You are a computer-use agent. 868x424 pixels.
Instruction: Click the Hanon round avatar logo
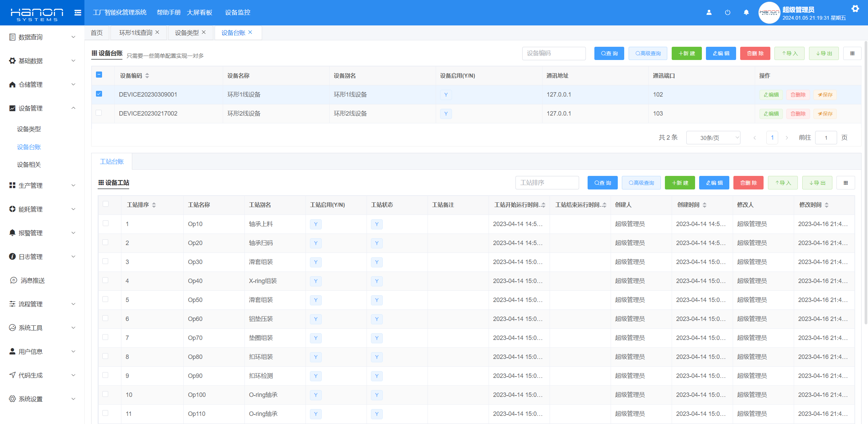tap(769, 13)
